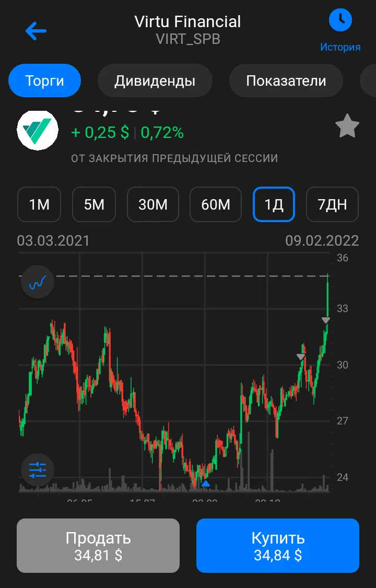Screen dimensions: 376x588
Task: Open chart type wave icon
Action: tap(38, 282)
